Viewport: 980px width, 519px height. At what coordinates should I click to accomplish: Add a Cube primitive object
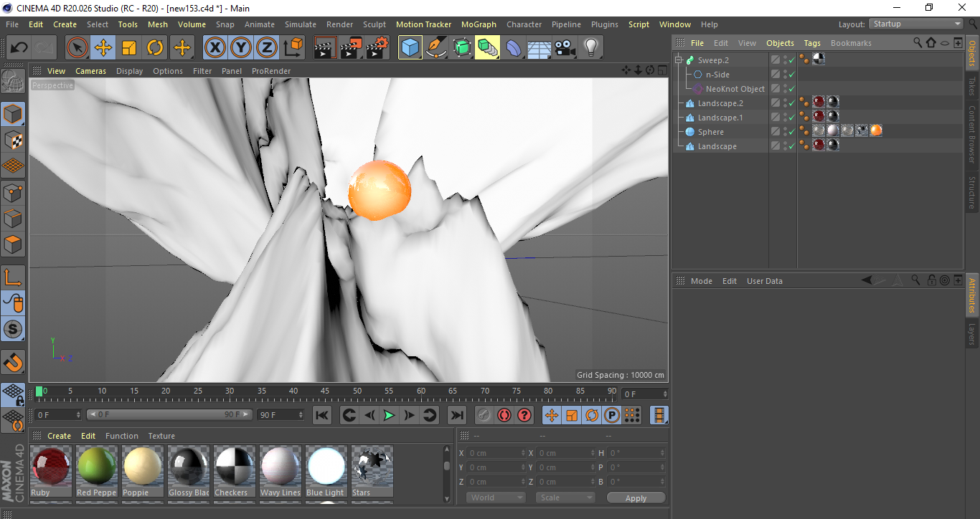coord(410,48)
